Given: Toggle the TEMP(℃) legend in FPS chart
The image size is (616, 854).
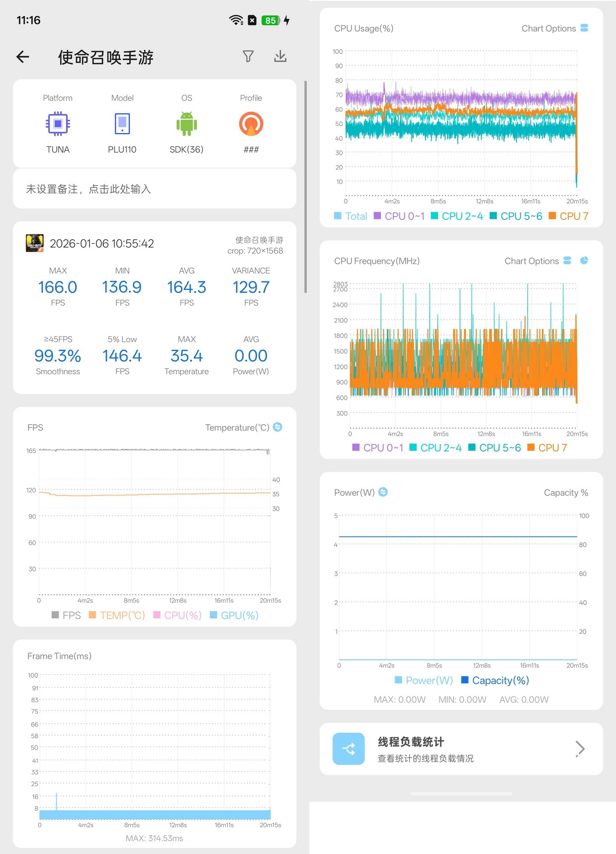Looking at the screenshot, I should 117,615.
